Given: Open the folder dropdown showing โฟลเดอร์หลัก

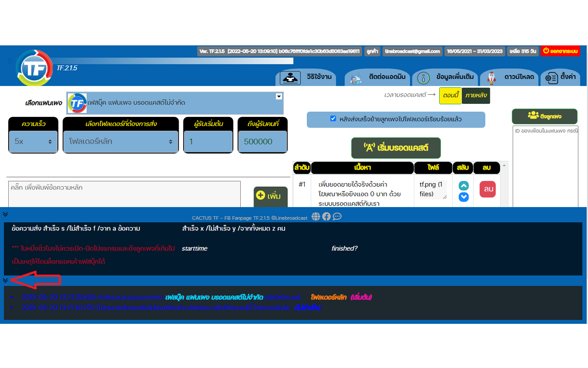Looking at the screenshot, I should coord(121,142).
